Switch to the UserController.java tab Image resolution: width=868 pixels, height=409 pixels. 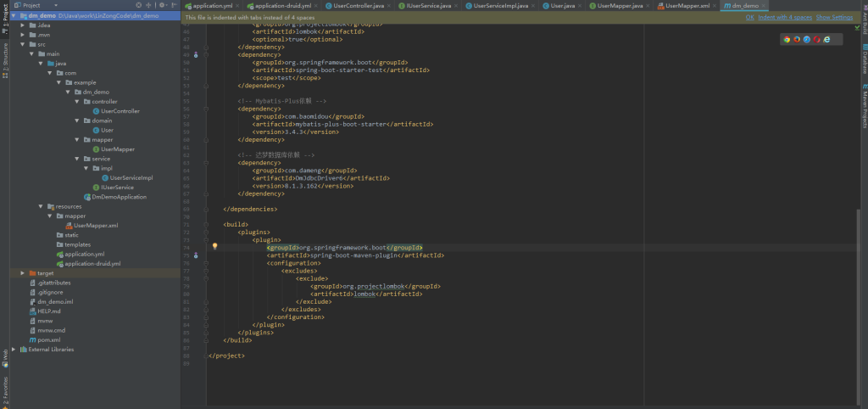[x=355, y=5]
